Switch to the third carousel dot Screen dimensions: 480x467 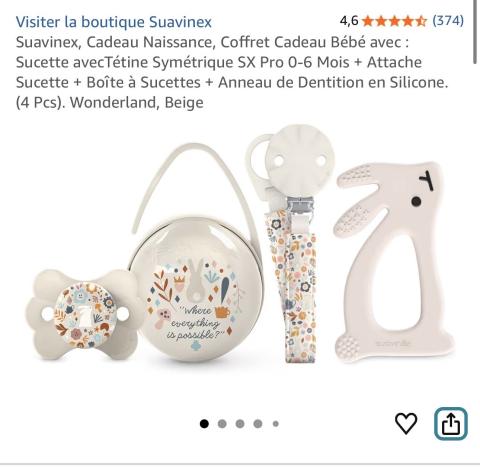coord(240,424)
